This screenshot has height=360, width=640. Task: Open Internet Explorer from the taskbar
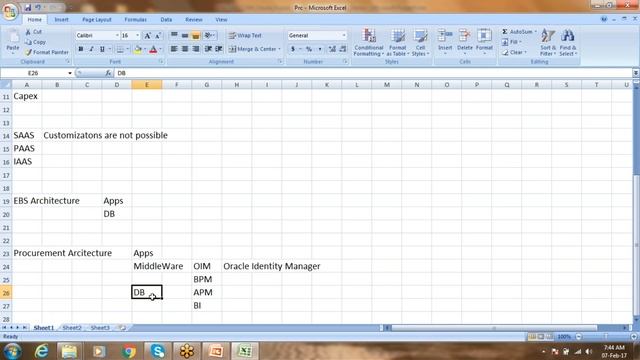click(41, 351)
